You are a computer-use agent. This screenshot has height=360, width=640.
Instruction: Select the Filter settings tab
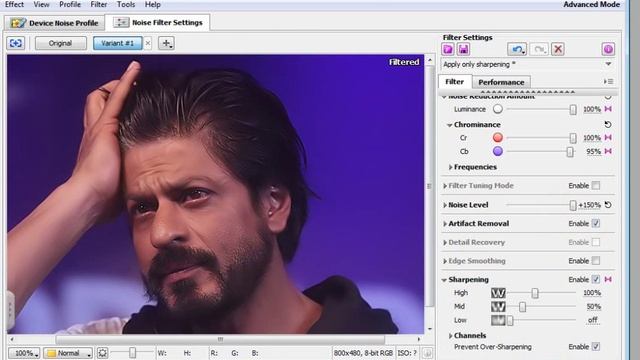(x=454, y=82)
